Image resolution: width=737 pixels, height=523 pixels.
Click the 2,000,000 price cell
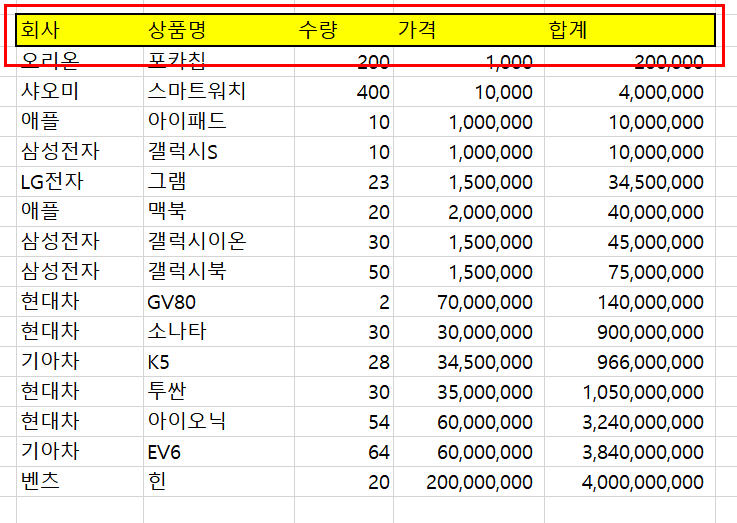click(x=469, y=211)
